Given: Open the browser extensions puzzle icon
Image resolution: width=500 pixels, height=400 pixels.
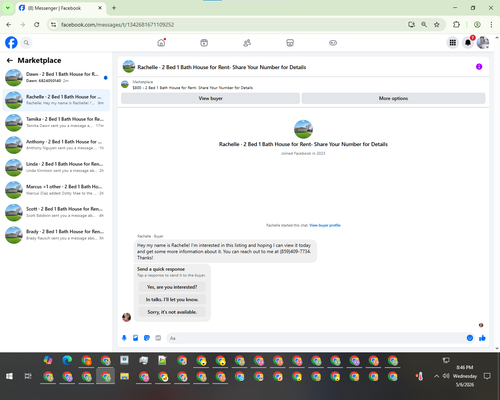Looking at the screenshot, I should (456, 25).
